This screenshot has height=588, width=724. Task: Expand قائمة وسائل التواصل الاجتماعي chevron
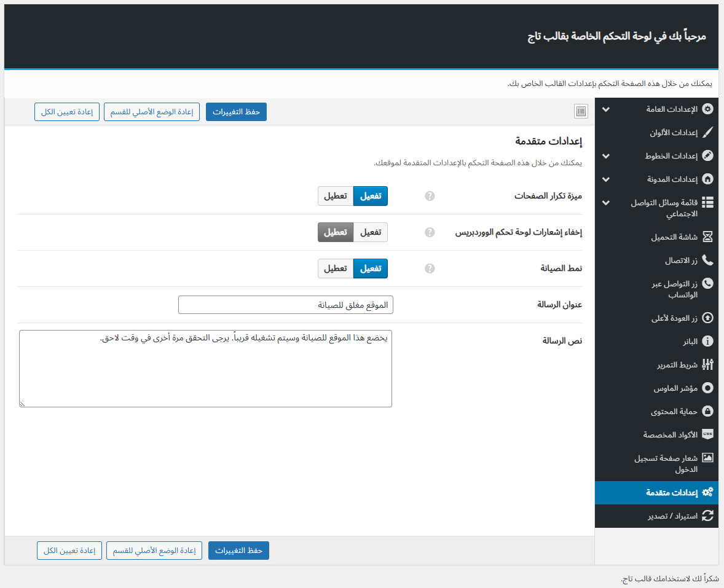(x=606, y=202)
